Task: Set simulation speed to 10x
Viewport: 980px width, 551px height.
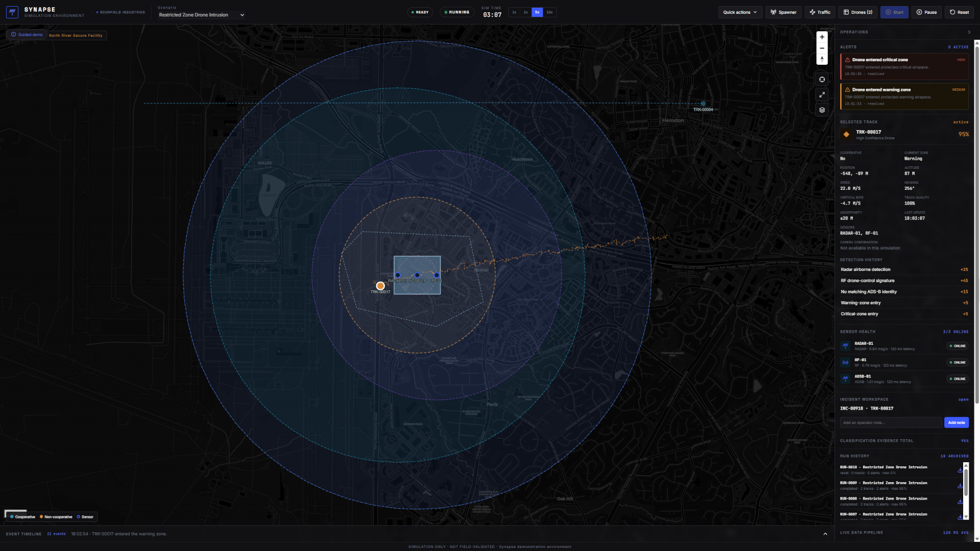Action: click(x=549, y=12)
